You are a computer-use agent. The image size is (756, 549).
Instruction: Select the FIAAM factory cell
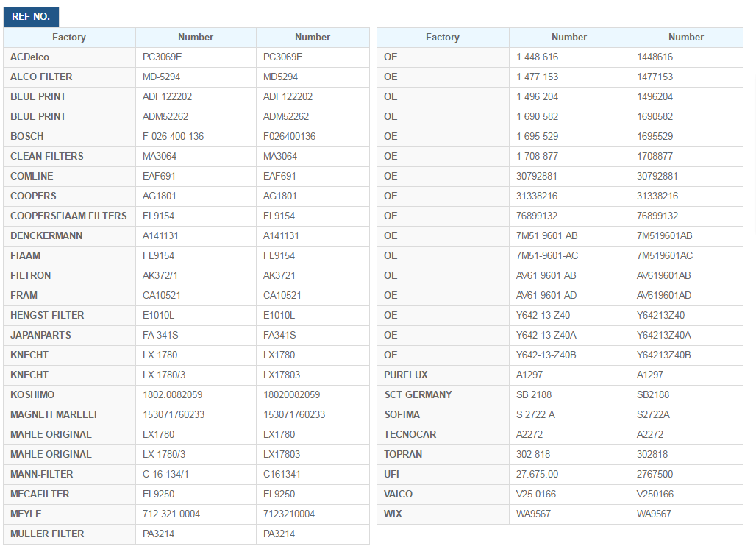click(x=69, y=255)
